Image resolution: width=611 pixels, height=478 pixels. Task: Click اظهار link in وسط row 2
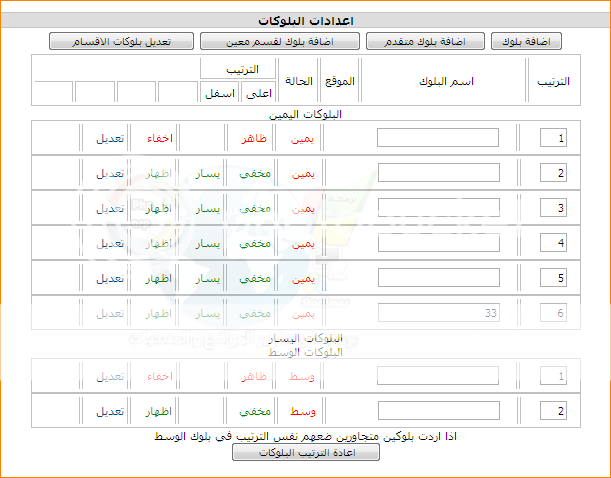(x=159, y=412)
